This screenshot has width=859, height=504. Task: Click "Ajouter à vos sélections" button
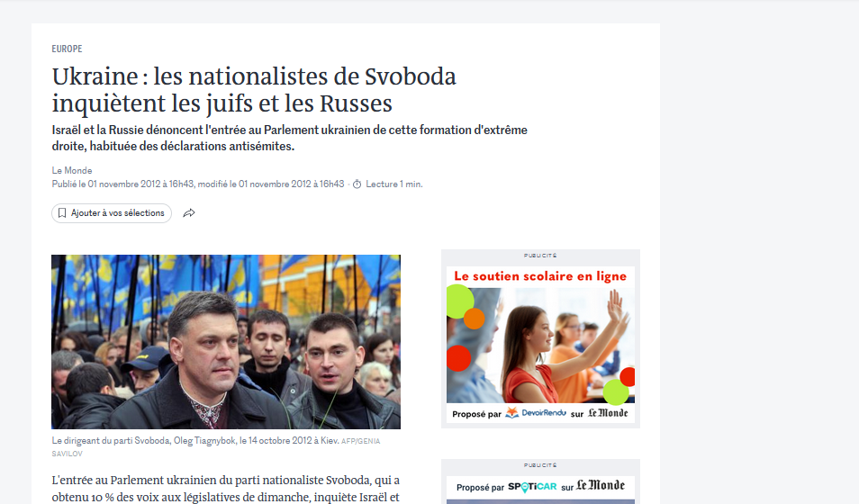tap(112, 213)
